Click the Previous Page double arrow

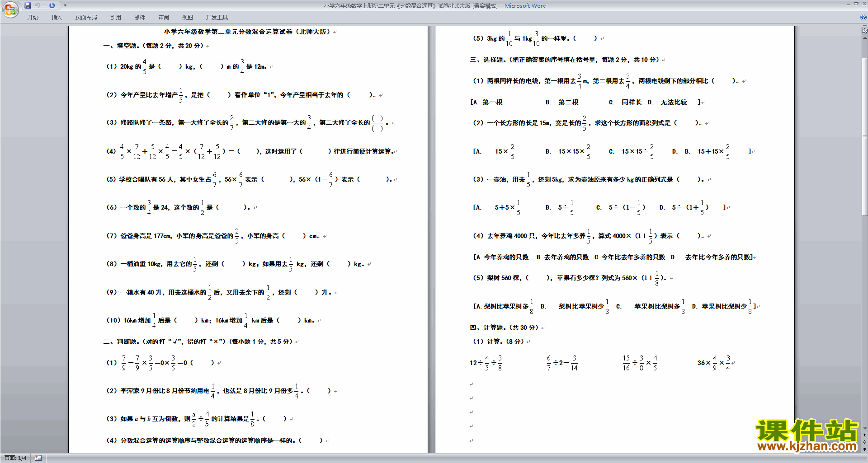coord(865,435)
